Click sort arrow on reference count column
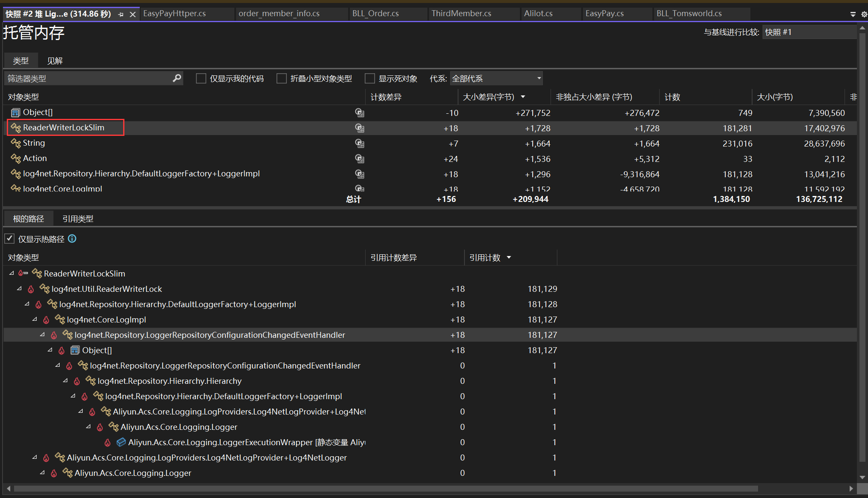 coord(509,258)
